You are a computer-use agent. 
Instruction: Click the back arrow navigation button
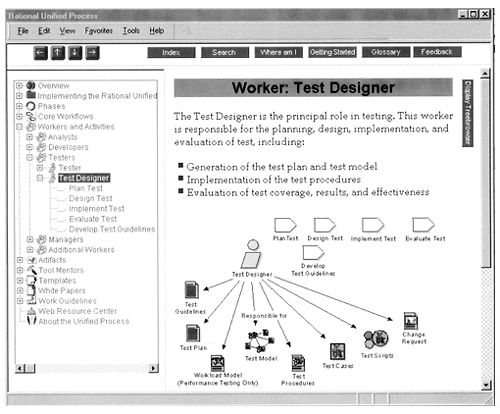tap(40, 53)
